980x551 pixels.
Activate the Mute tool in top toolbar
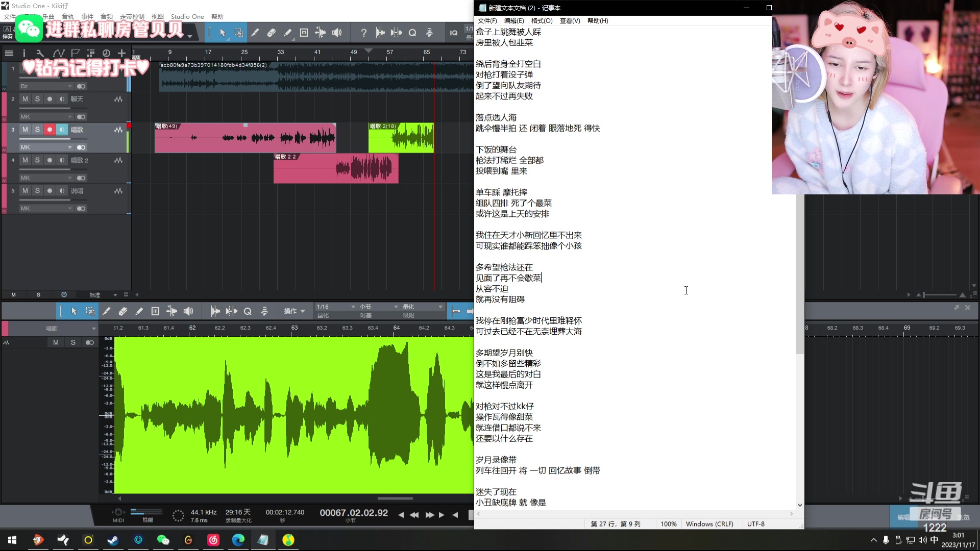(304, 33)
